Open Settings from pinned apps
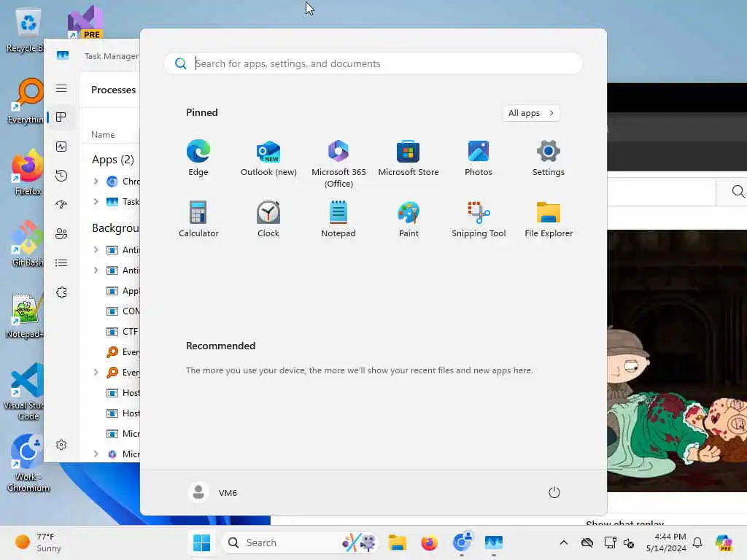 (x=549, y=158)
